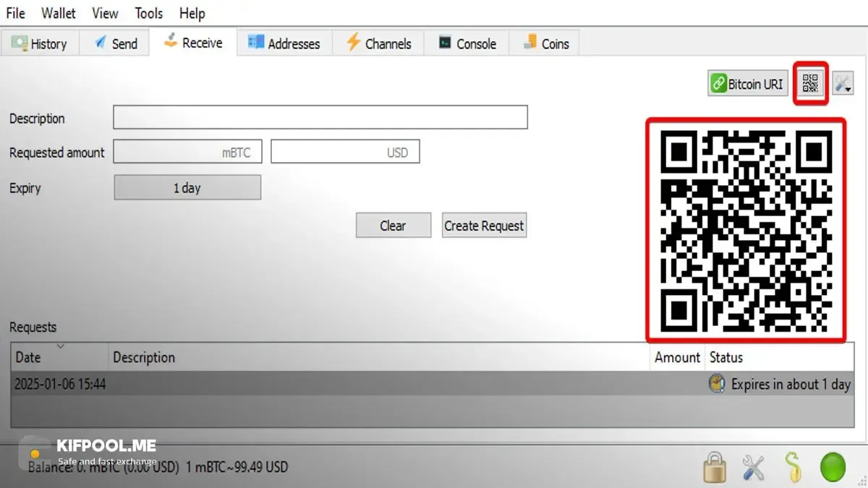Image resolution: width=868 pixels, height=488 pixels.
Task: Click the padlock password icon in status bar
Action: point(715,468)
